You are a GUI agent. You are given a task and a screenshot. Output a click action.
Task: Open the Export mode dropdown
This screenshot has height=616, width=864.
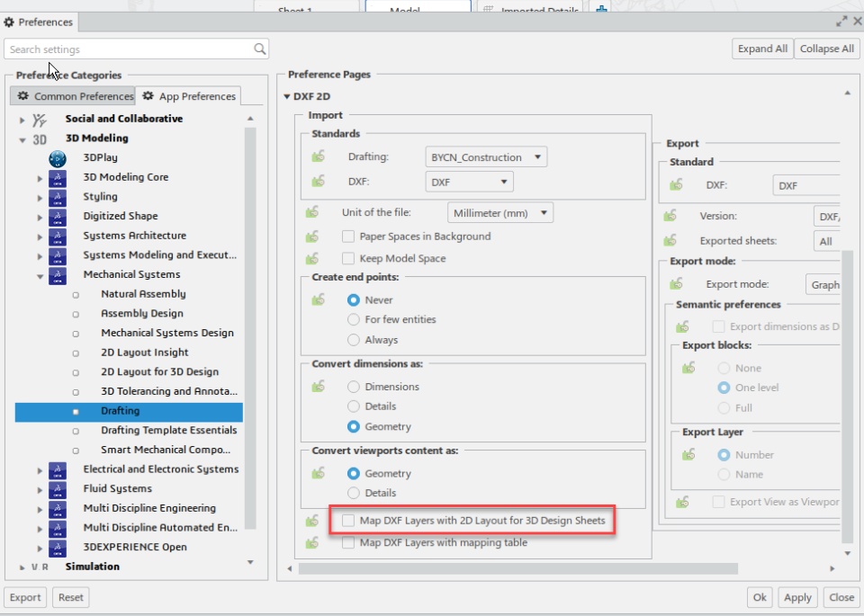click(823, 284)
